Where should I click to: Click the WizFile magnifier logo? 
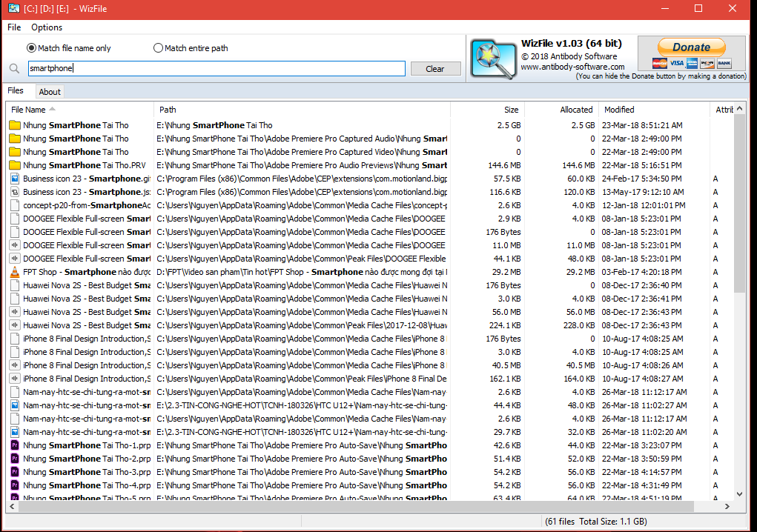pyautogui.click(x=493, y=59)
